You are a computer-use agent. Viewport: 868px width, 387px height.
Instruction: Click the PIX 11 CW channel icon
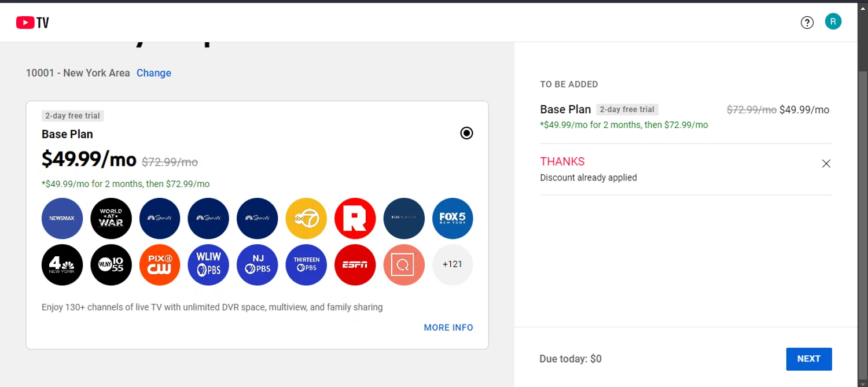(160, 265)
